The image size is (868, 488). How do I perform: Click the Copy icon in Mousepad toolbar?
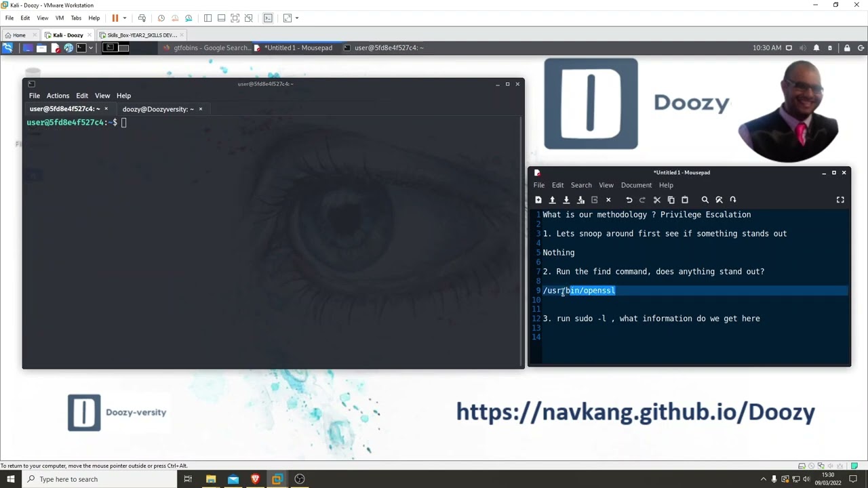671,200
